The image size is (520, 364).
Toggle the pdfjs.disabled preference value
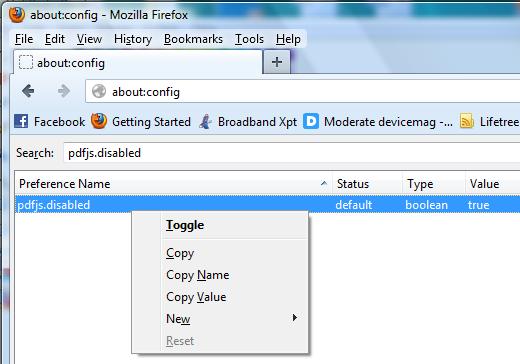[x=185, y=225]
